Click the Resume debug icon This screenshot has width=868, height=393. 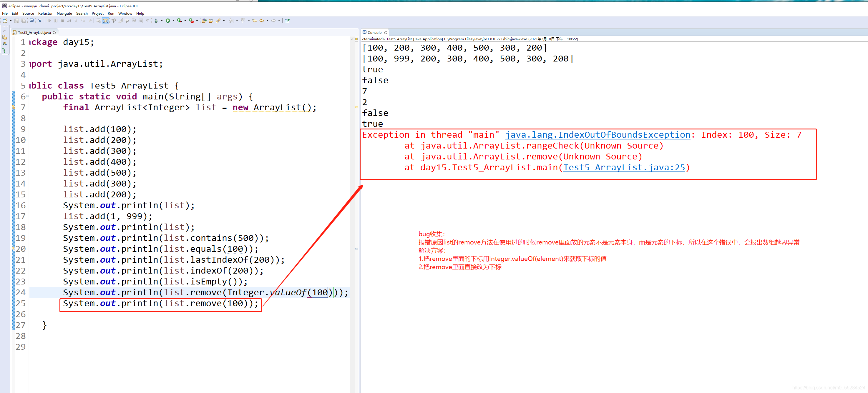(x=49, y=21)
